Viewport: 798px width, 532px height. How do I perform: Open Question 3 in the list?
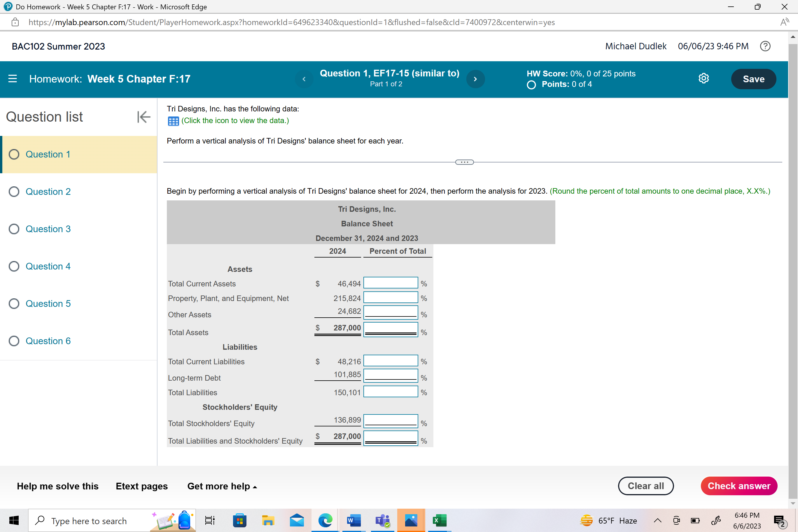48,229
